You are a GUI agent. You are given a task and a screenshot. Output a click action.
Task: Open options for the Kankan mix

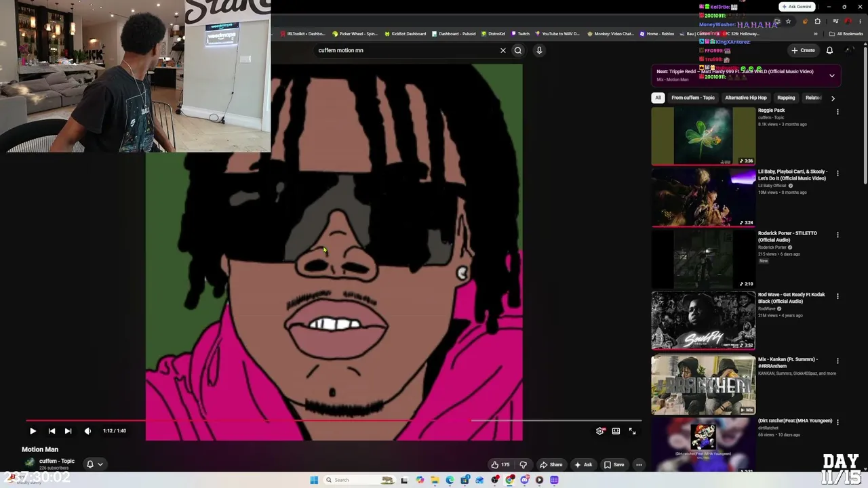tap(837, 361)
